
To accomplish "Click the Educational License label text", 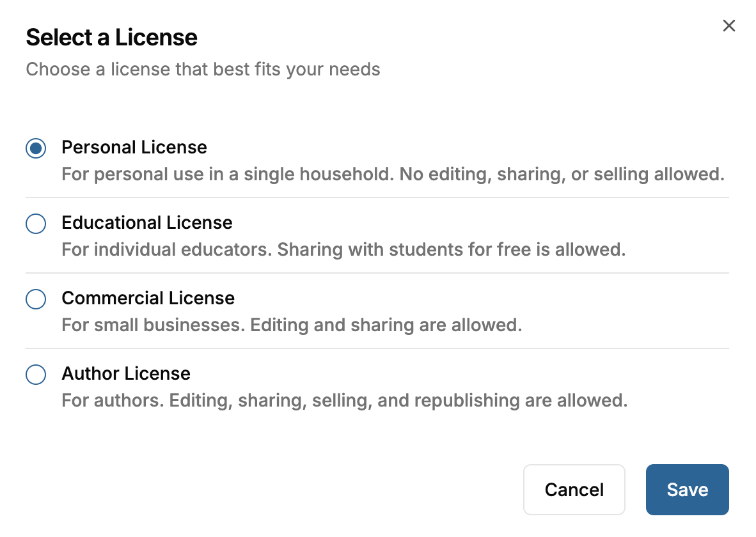I will pos(147,223).
